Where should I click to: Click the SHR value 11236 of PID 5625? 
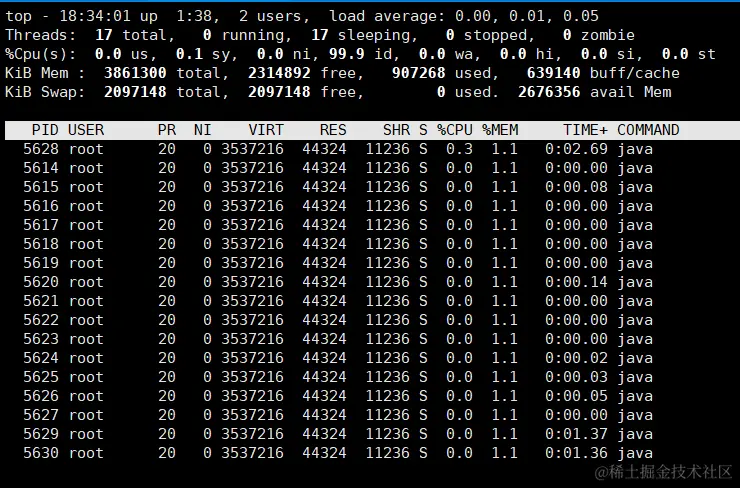point(387,377)
